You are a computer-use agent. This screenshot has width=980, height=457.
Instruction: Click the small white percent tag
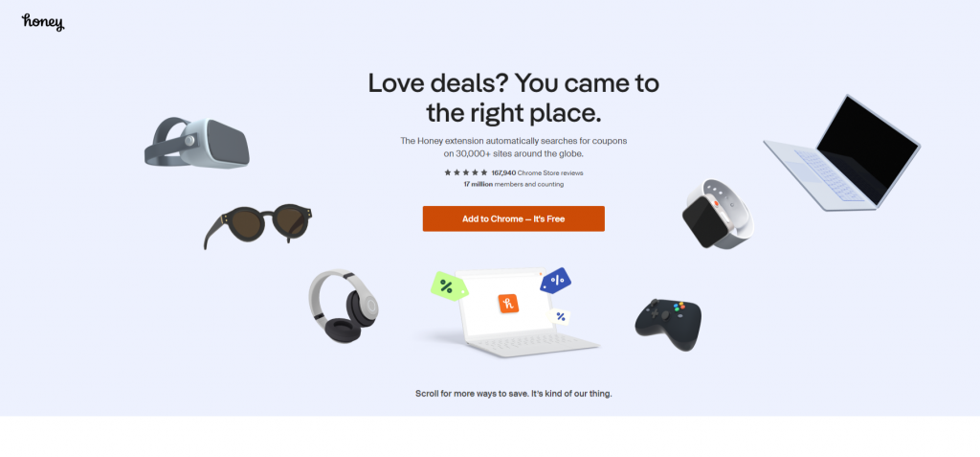point(561,317)
